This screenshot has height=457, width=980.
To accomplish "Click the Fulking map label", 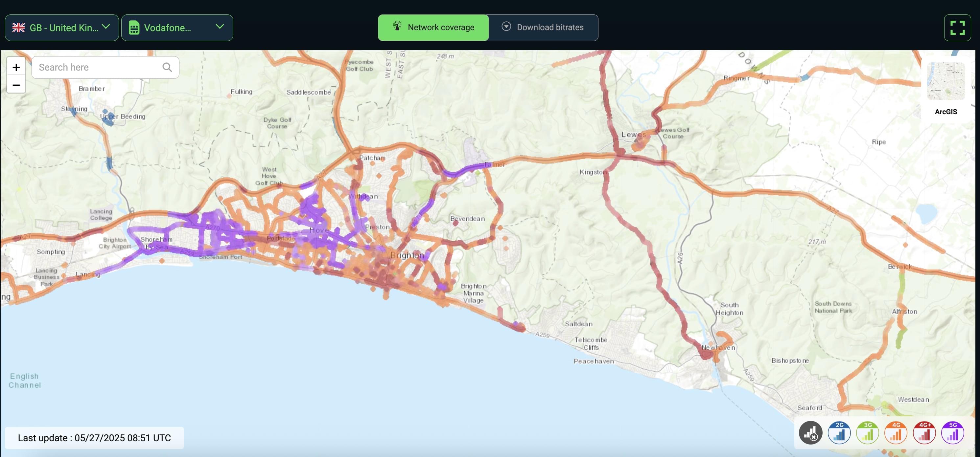I will pos(241,92).
